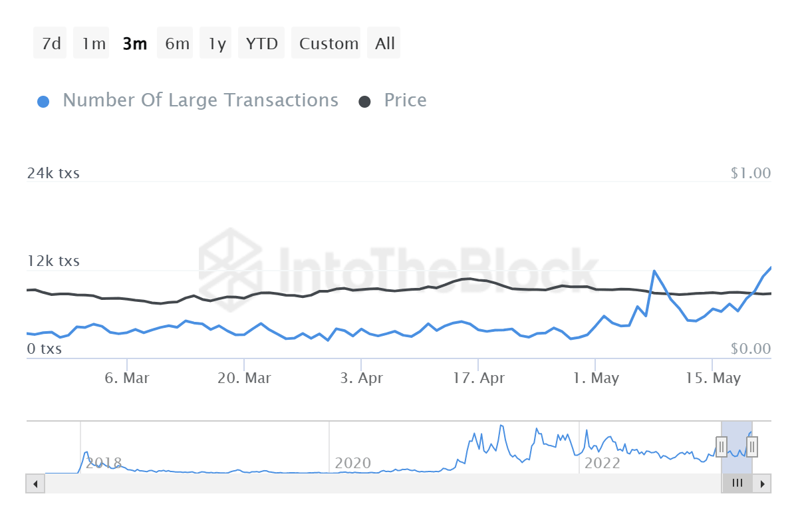Screen dimensions: 798x532
Task: Show All historical data
Action: click(384, 44)
